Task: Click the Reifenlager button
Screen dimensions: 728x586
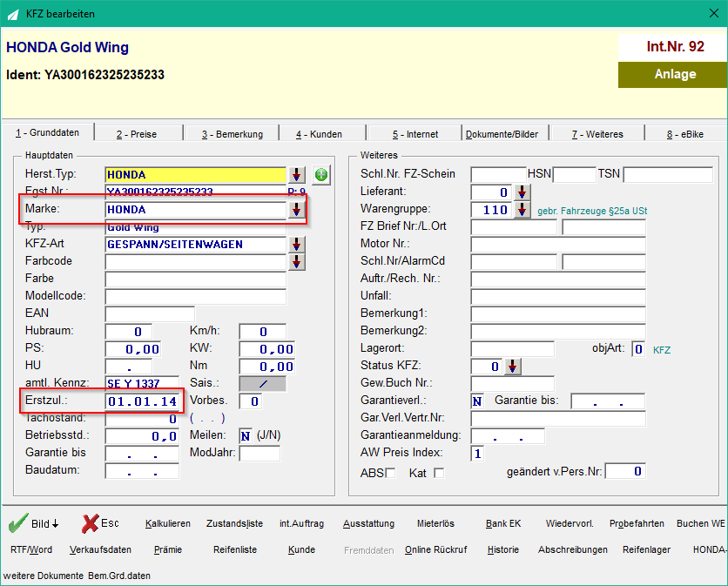Action: coord(646,549)
